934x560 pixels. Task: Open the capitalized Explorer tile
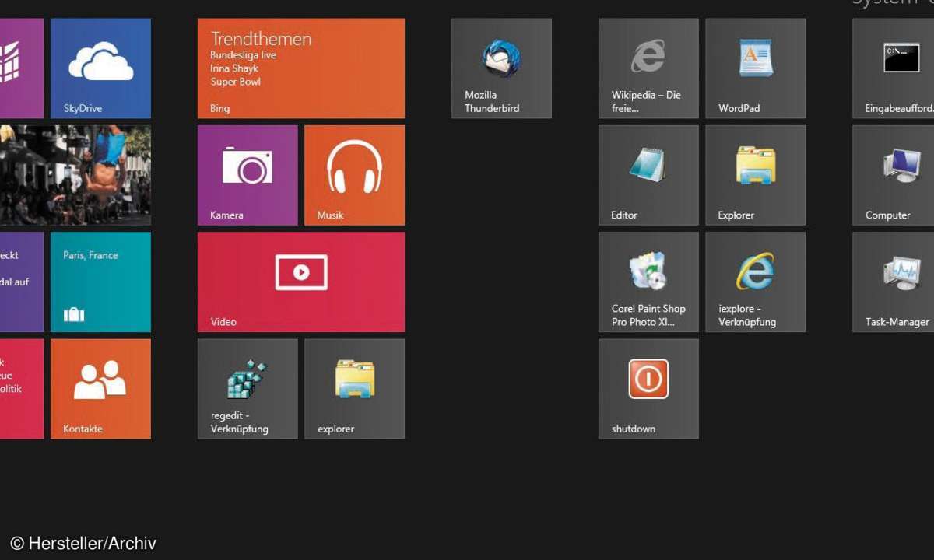click(755, 175)
